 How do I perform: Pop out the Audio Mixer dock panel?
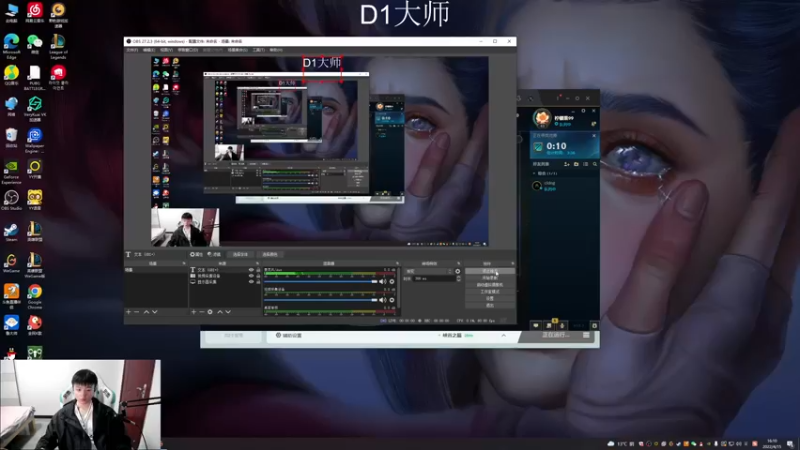click(397, 264)
